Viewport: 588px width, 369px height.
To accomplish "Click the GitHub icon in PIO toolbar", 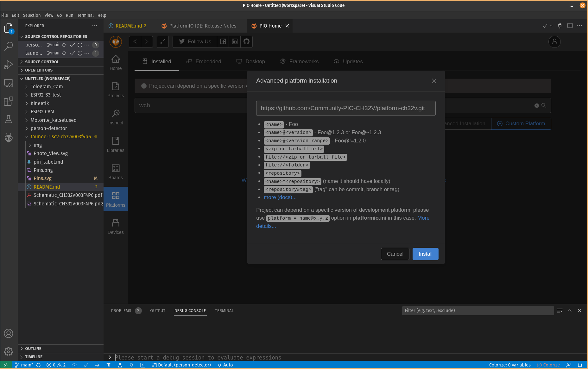I will point(246,41).
